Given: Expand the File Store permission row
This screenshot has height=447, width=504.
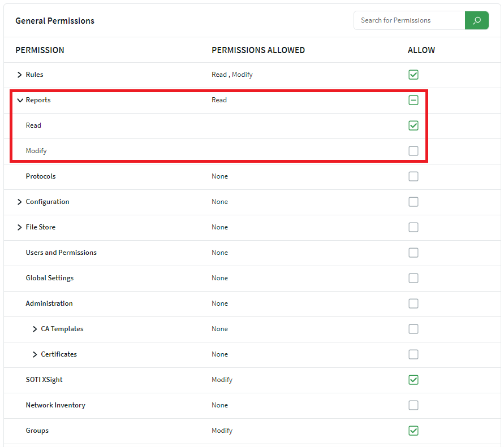Looking at the screenshot, I should point(20,227).
